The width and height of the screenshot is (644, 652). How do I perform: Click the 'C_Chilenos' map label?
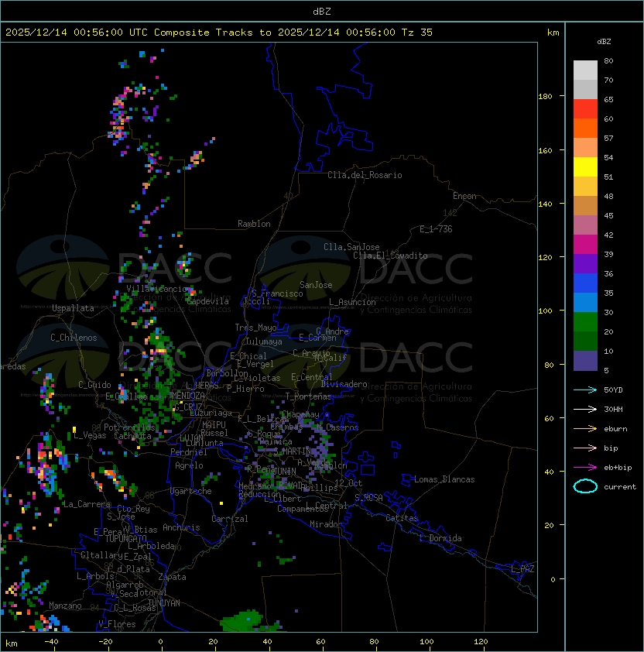[74, 338]
